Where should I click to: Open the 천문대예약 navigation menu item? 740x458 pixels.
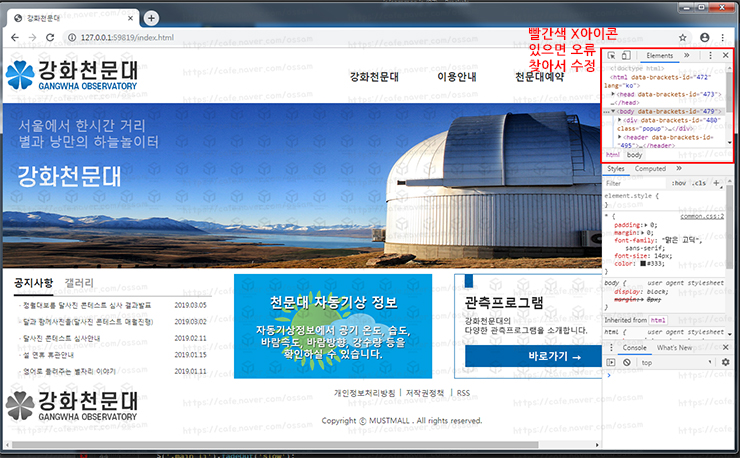pos(539,76)
